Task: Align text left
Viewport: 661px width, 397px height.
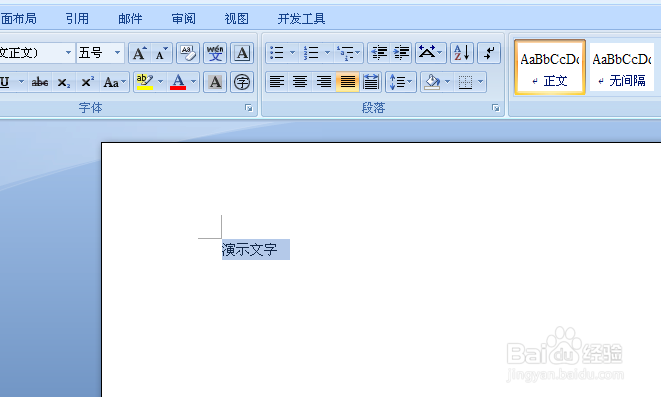Action: click(277, 82)
